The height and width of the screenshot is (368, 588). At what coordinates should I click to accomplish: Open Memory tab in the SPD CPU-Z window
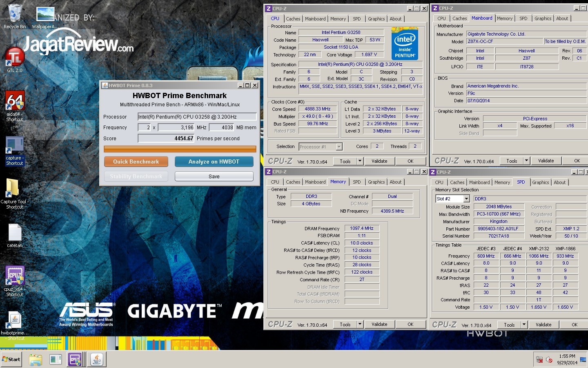pos(502,182)
